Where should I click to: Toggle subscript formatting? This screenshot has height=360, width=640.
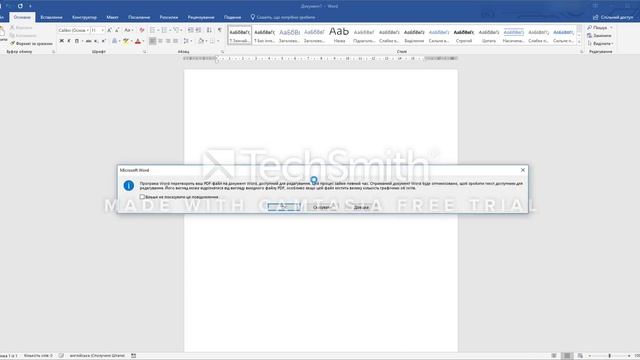click(x=96, y=41)
